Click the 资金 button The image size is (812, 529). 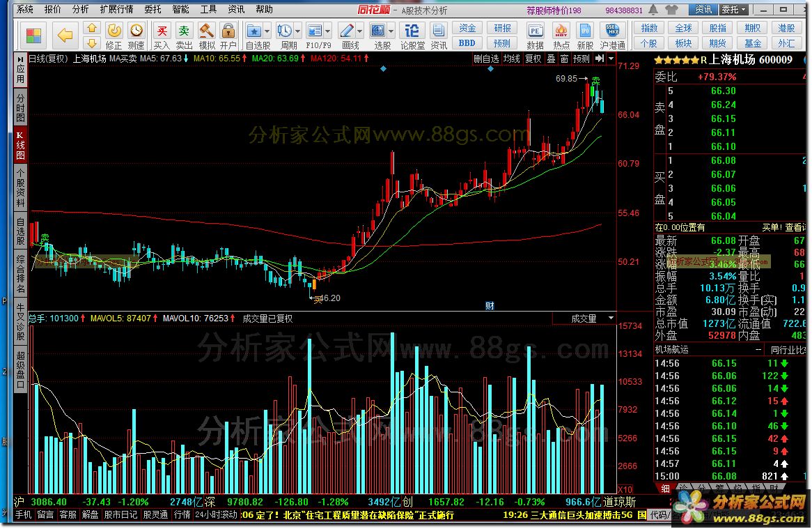click(467, 28)
